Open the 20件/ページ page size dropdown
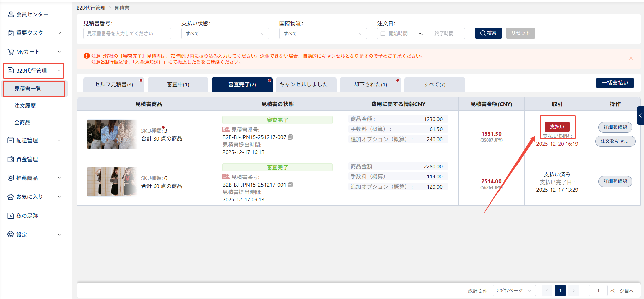644x299 pixels. point(514,291)
